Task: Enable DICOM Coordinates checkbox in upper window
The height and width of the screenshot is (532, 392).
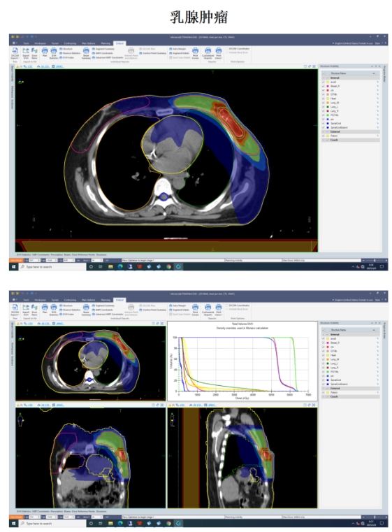Action: coord(227,48)
